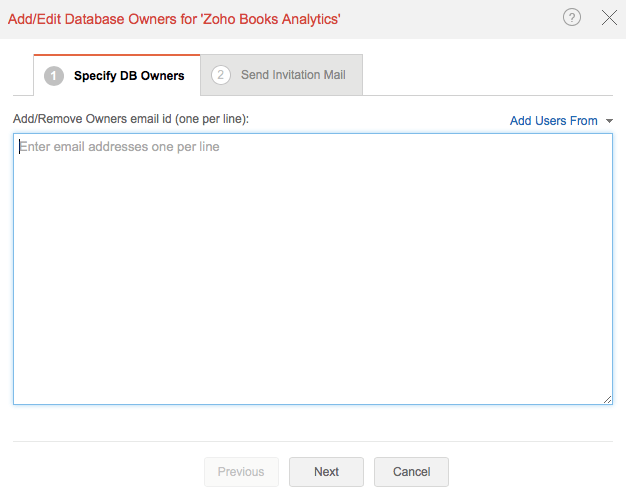Grab the text area resize handle
626x499 pixels.
tap(607, 399)
